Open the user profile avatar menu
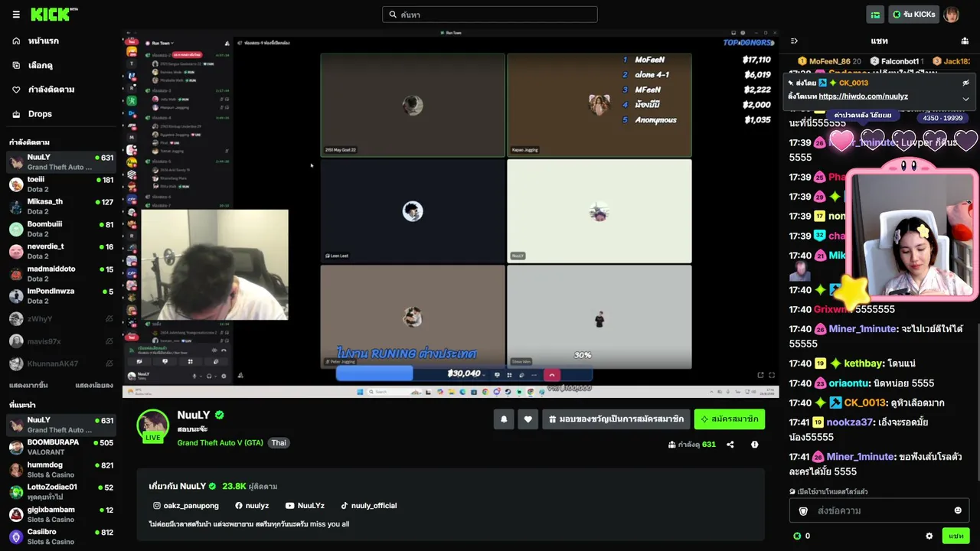 (951, 15)
